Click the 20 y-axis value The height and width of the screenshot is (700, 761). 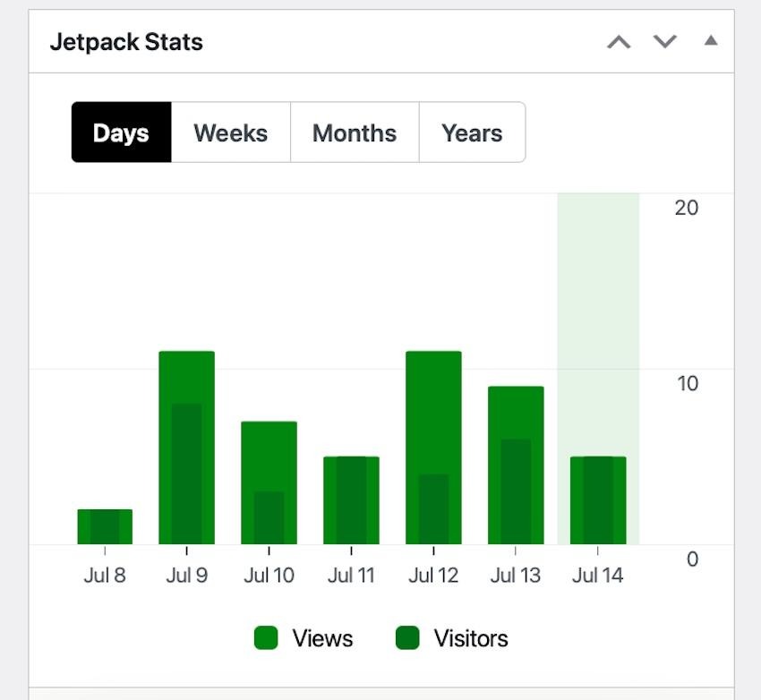[x=687, y=208]
